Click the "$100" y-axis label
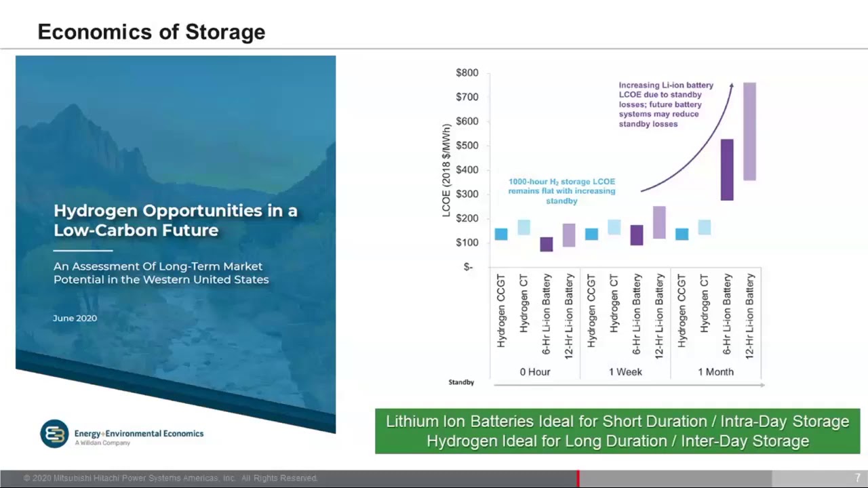 pyautogui.click(x=467, y=243)
